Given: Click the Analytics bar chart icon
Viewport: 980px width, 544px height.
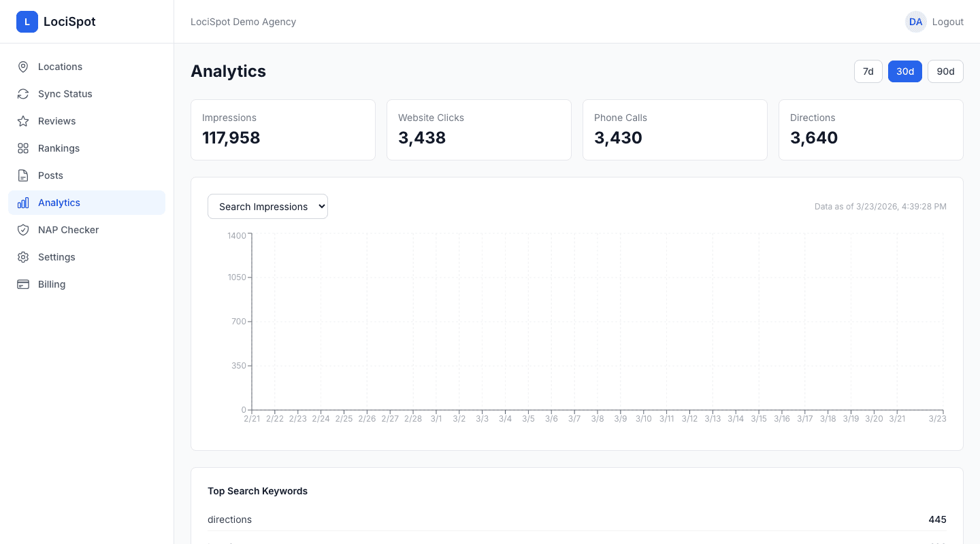Looking at the screenshot, I should 22,203.
